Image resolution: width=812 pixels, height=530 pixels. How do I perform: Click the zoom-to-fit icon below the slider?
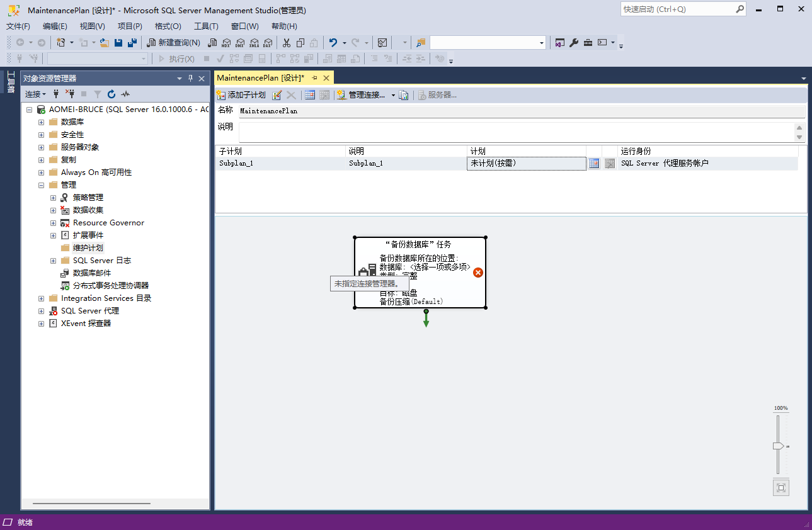(781, 488)
